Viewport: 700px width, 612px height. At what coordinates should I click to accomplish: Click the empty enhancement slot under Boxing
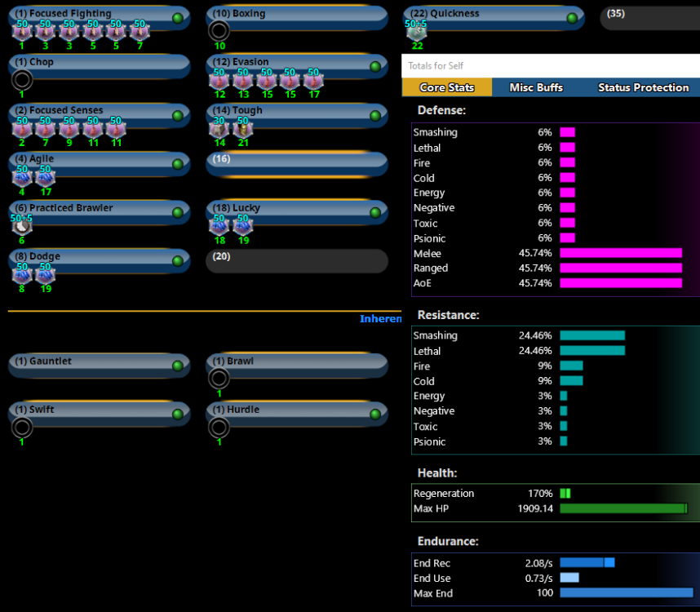pyautogui.click(x=219, y=31)
